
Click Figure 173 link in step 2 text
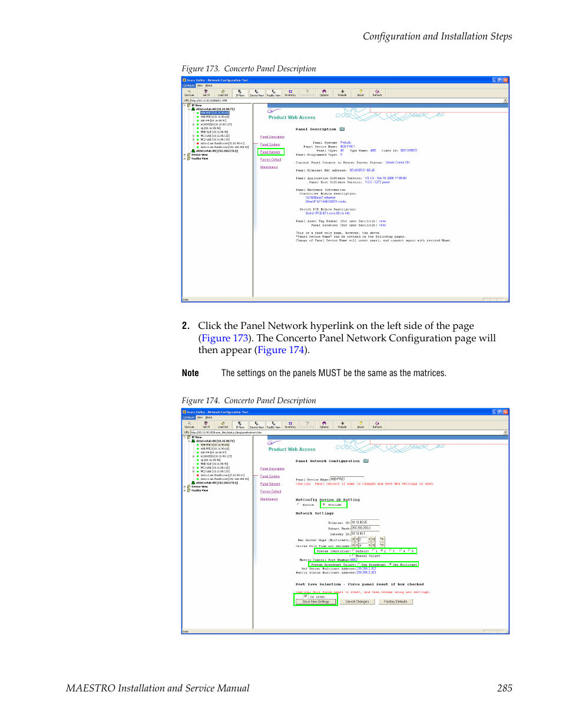(x=224, y=338)
